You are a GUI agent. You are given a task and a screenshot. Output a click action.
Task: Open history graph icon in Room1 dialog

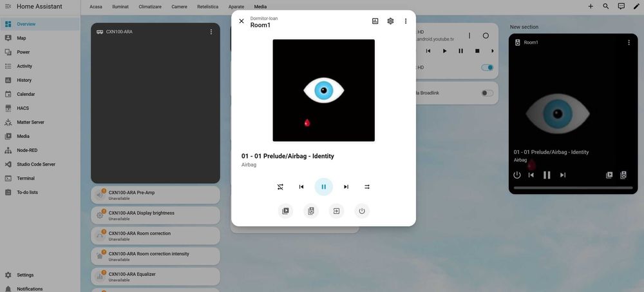click(x=375, y=21)
